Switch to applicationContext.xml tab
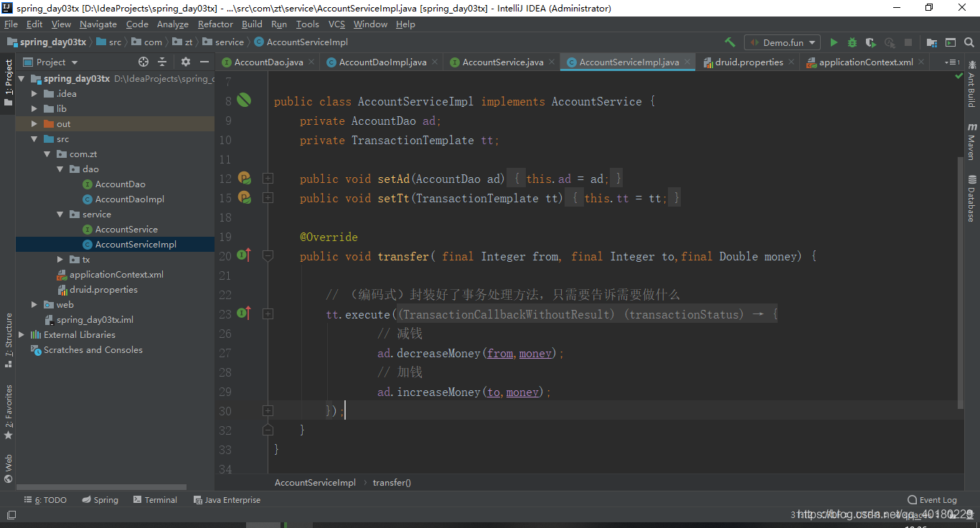This screenshot has height=528, width=980. [x=865, y=62]
